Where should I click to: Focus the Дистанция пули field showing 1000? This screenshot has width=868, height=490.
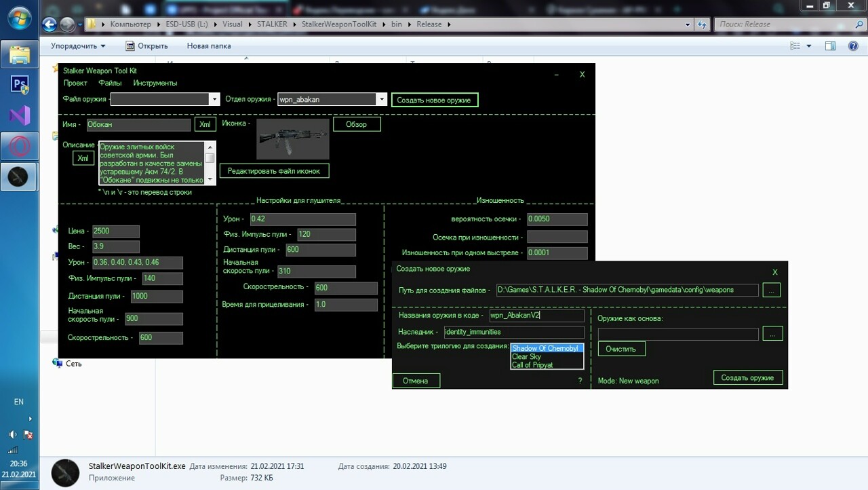click(x=157, y=296)
